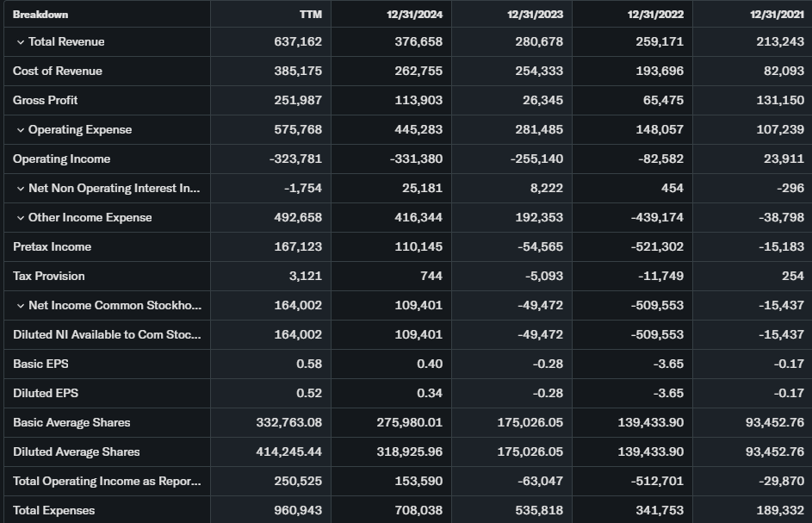812x523 pixels.
Task: Click the Total Expenses row label
Action: pos(53,511)
